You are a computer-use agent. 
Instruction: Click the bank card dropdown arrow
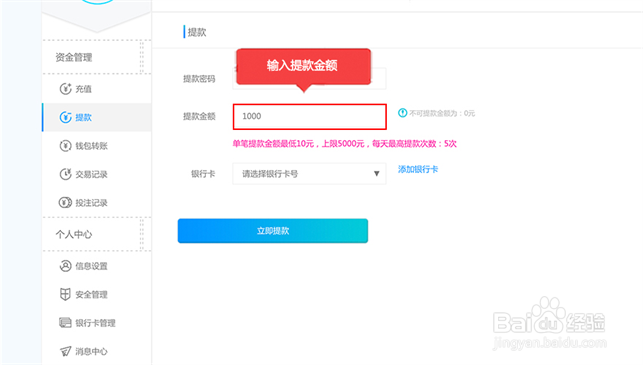click(376, 173)
